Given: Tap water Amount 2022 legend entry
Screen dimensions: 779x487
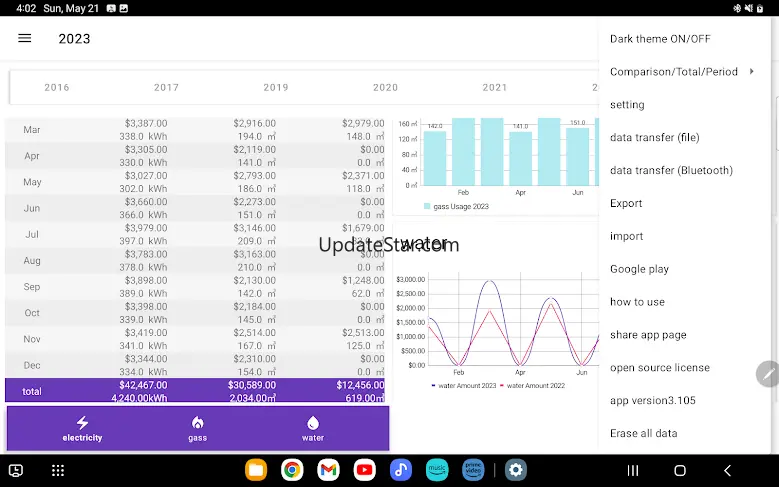Looking at the screenshot, I should (533, 386).
